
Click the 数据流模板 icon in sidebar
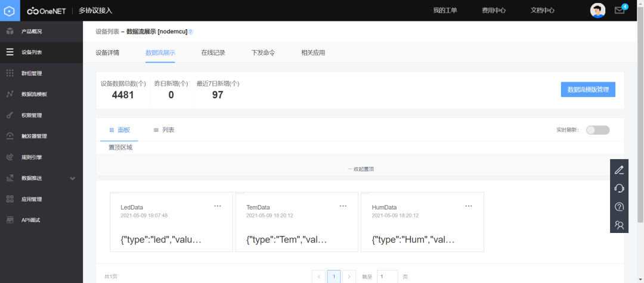coord(10,94)
